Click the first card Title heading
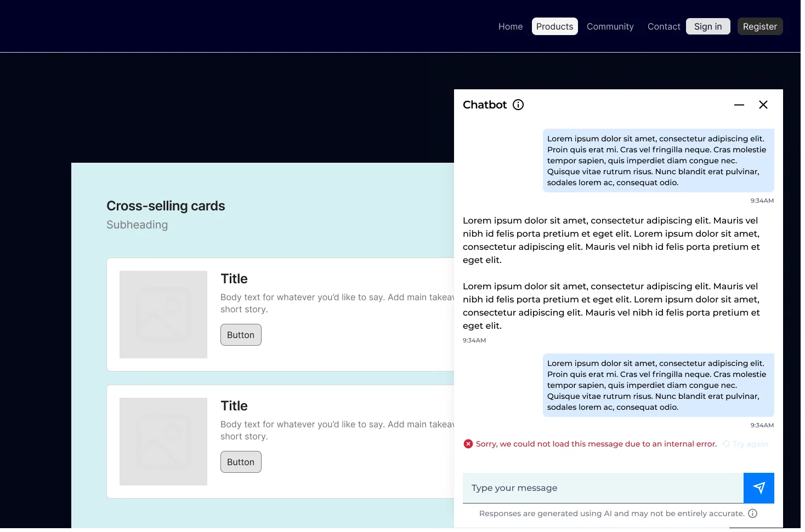The height and width of the screenshot is (532, 805). tap(234, 279)
